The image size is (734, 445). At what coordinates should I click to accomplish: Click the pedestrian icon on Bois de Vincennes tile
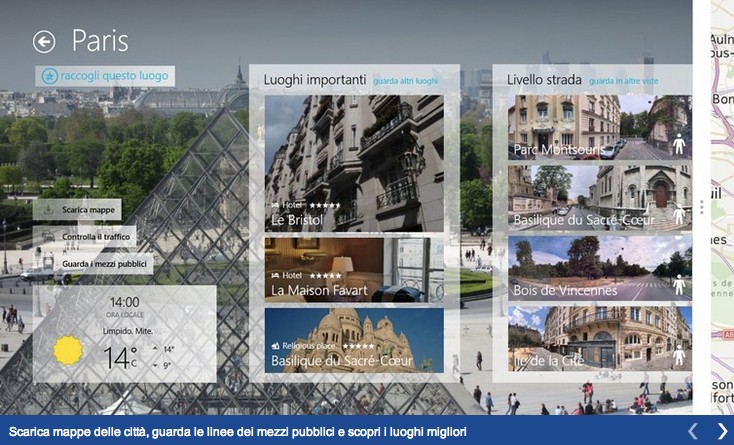point(679,285)
